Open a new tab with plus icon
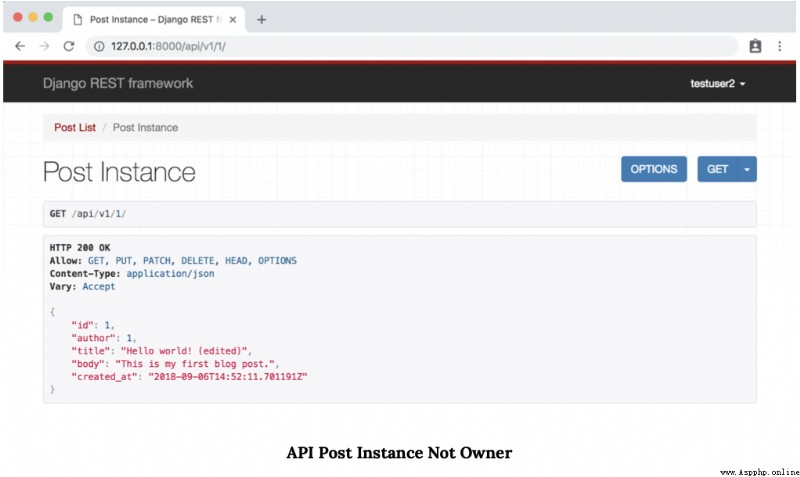800x477 pixels. pyautogui.click(x=261, y=20)
